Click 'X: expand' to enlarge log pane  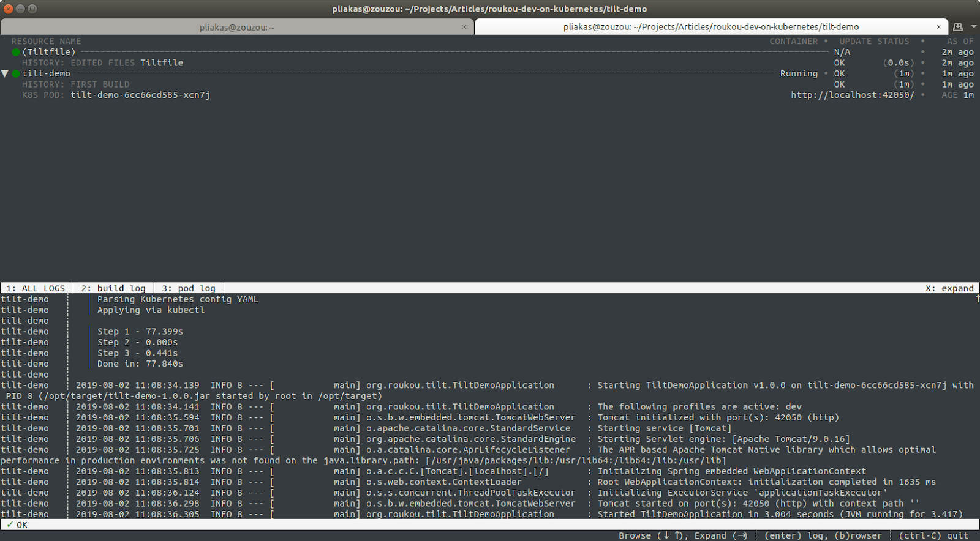949,288
